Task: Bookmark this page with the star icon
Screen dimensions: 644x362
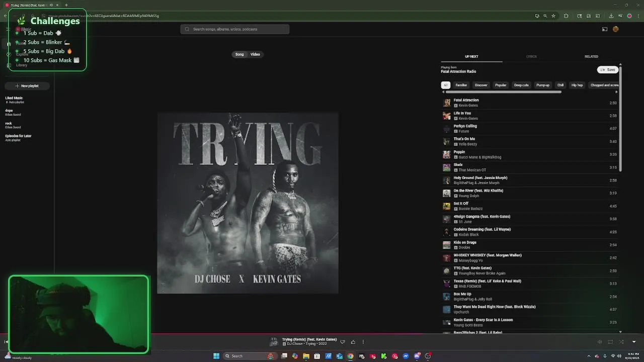Action: [x=553, y=16]
